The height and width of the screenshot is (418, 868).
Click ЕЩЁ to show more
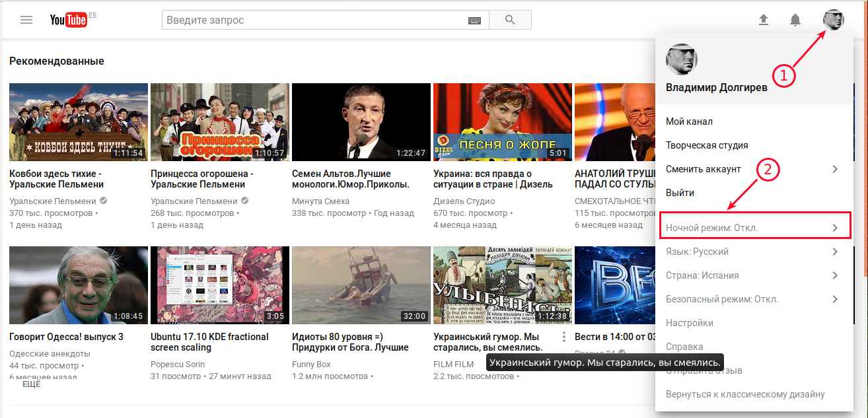pos(32,384)
